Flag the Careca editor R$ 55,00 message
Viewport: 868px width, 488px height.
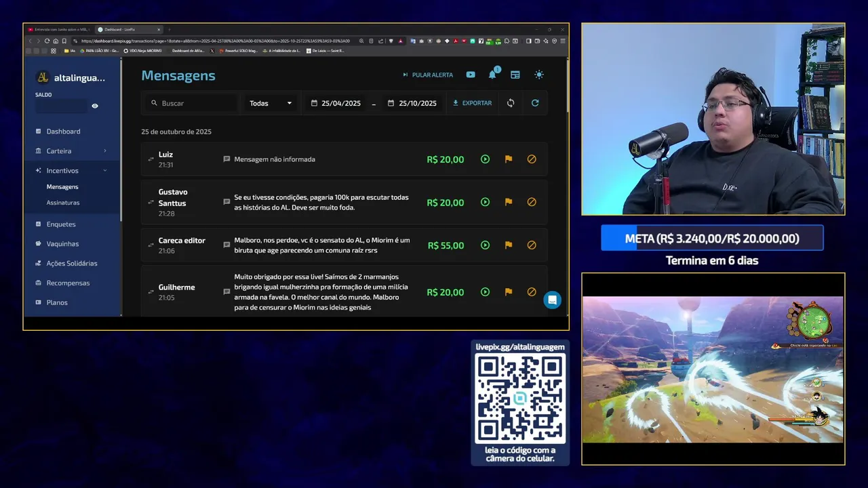(509, 245)
